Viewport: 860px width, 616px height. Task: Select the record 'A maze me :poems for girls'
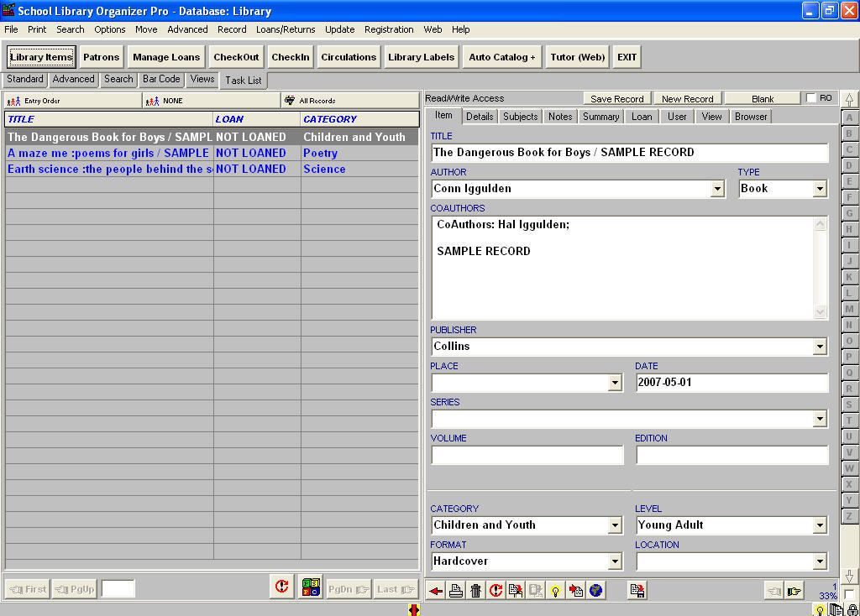click(x=107, y=153)
